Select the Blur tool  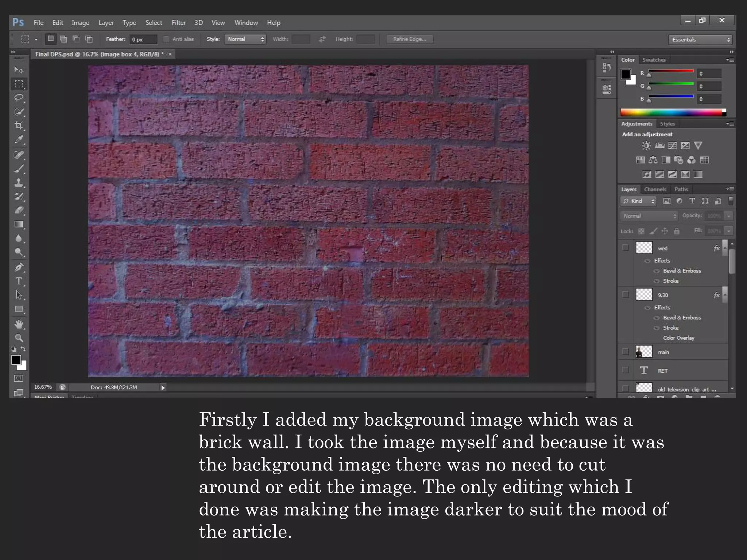click(x=19, y=238)
